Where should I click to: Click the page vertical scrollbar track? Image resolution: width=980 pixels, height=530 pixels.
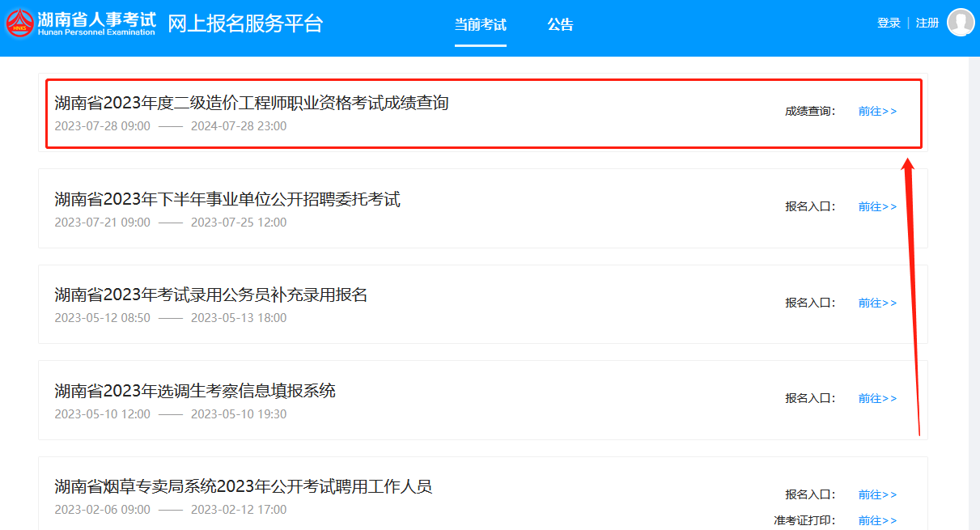tap(974, 324)
